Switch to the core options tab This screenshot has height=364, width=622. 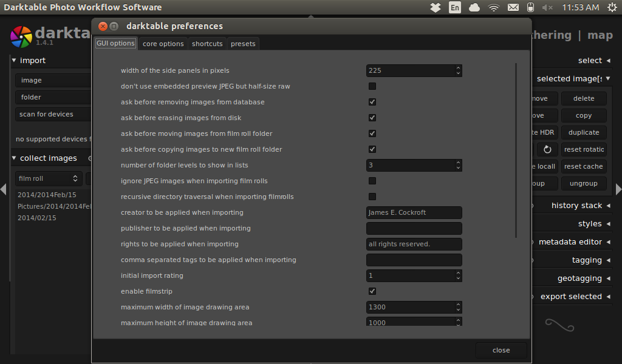tap(163, 44)
